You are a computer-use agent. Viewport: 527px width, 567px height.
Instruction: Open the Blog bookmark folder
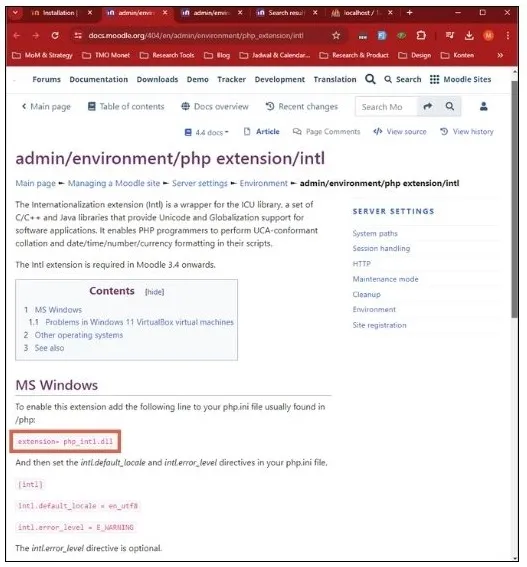click(x=217, y=55)
